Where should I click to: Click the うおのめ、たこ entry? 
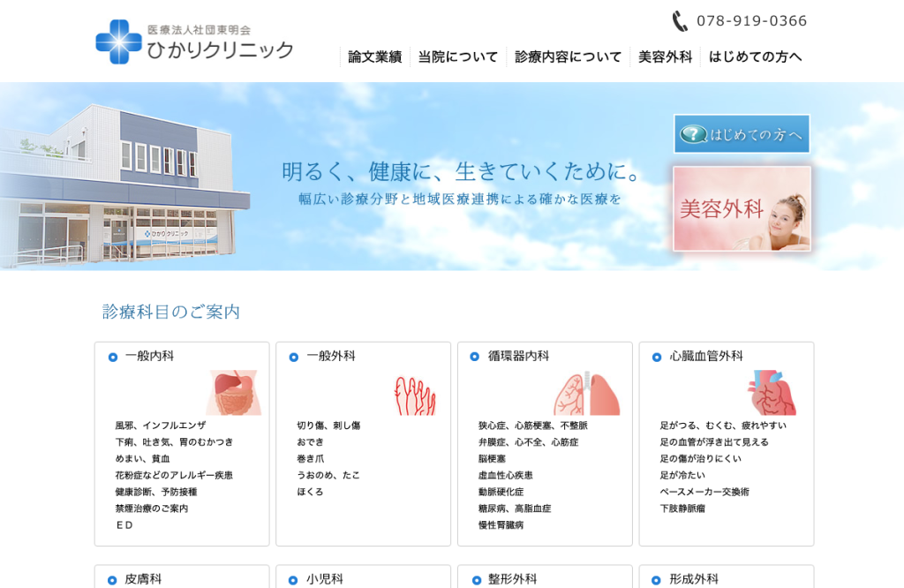[328, 476]
